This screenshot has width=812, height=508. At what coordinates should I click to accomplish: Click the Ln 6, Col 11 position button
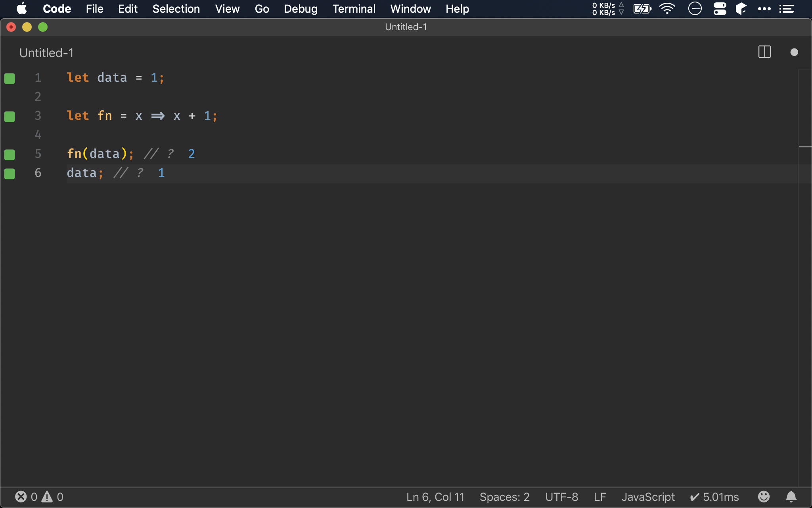click(435, 497)
